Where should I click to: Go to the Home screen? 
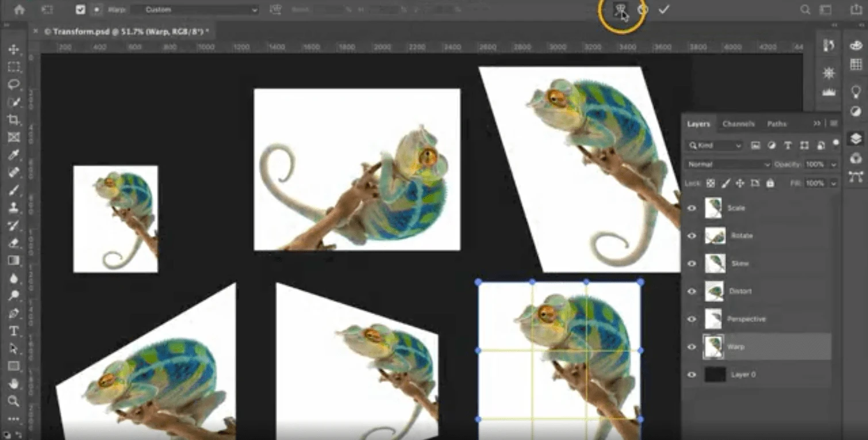[x=20, y=9]
